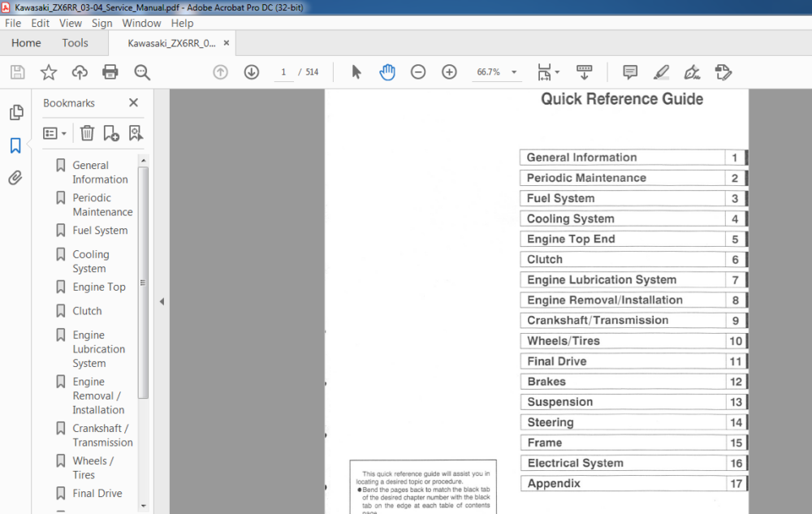This screenshot has width=812, height=514.
Task: Add a new bookmark icon
Action: (110, 133)
